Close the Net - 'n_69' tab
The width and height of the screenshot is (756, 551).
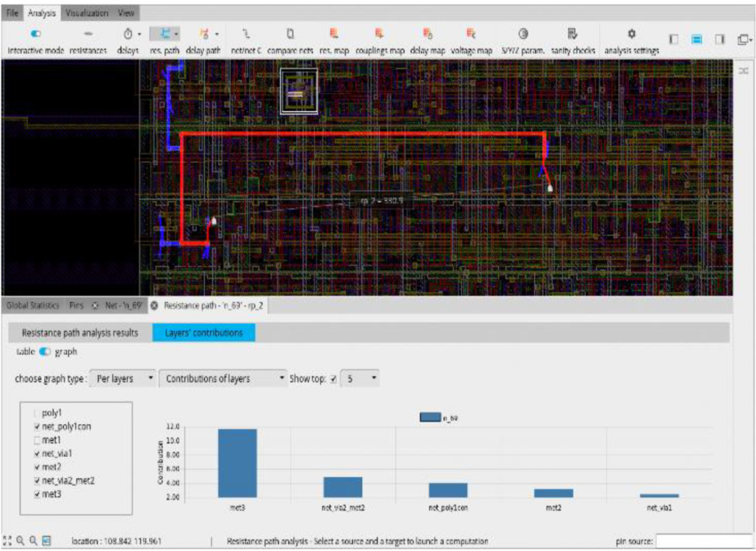95,306
